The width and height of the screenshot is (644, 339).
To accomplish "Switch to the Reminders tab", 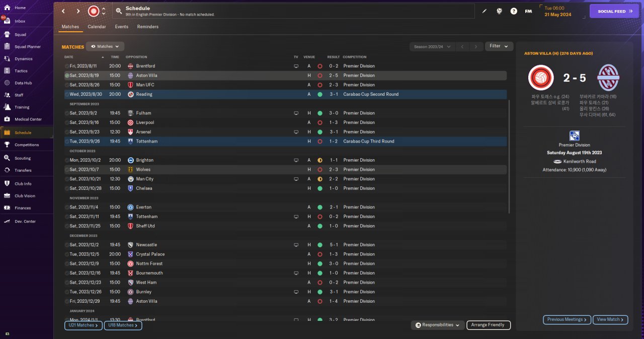I will pos(148,27).
